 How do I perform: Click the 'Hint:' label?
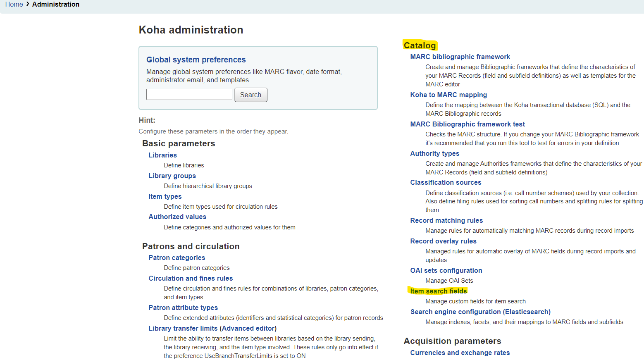click(x=147, y=120)
